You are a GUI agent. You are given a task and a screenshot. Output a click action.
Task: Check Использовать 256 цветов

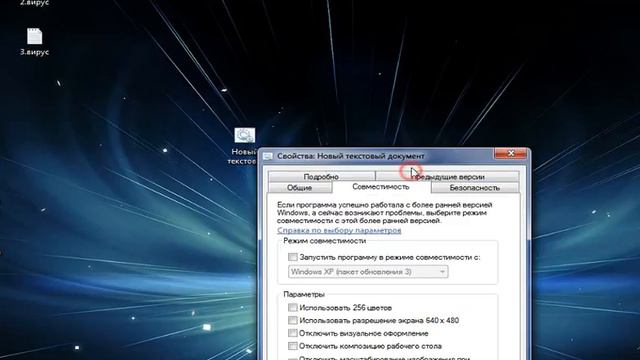coord(293,307)
